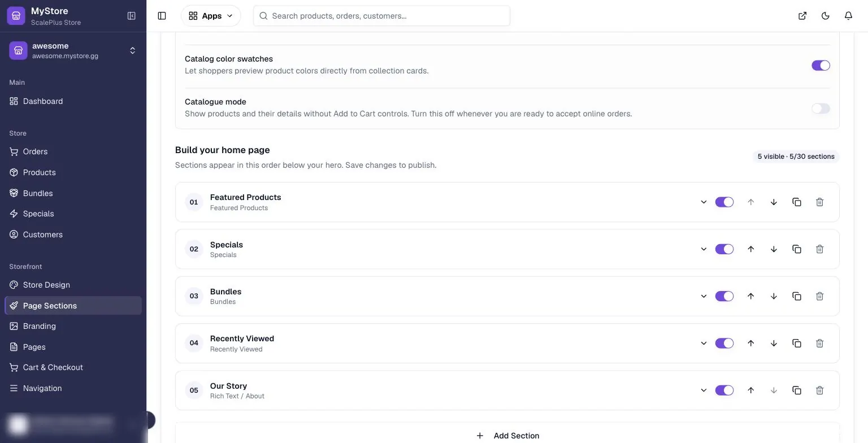Move Bundles section down

pyautogui.click(x=774, y=296)
